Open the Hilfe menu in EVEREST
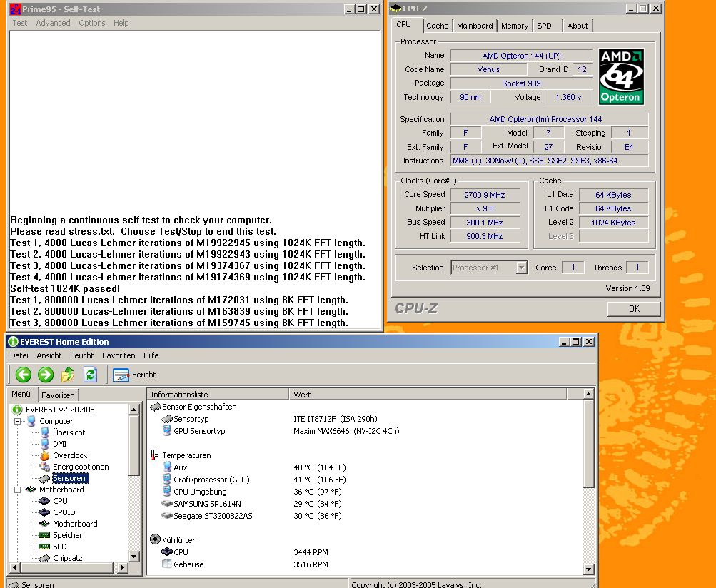The width and height of the screenshot is (716, 588). [x=151, y=355]
